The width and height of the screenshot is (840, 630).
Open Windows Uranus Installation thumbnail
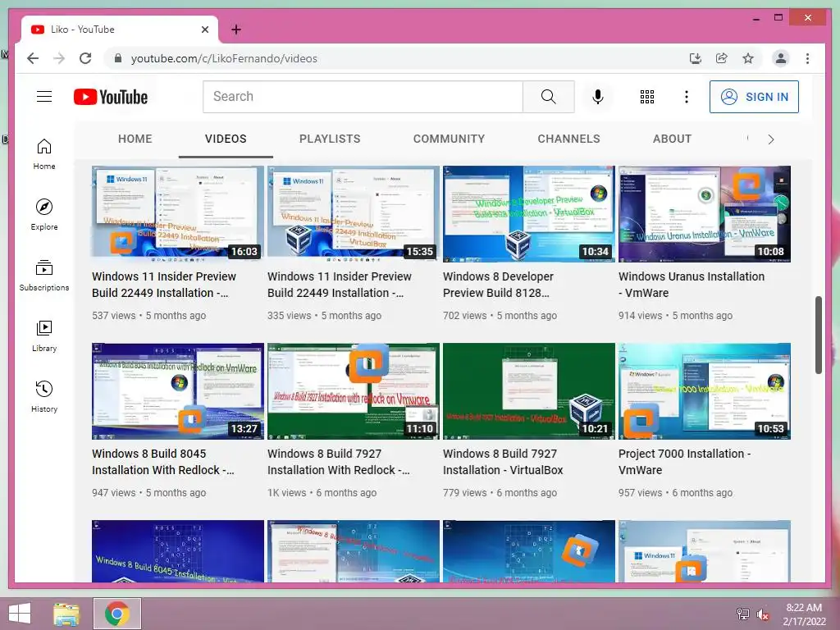coord(705,214)
